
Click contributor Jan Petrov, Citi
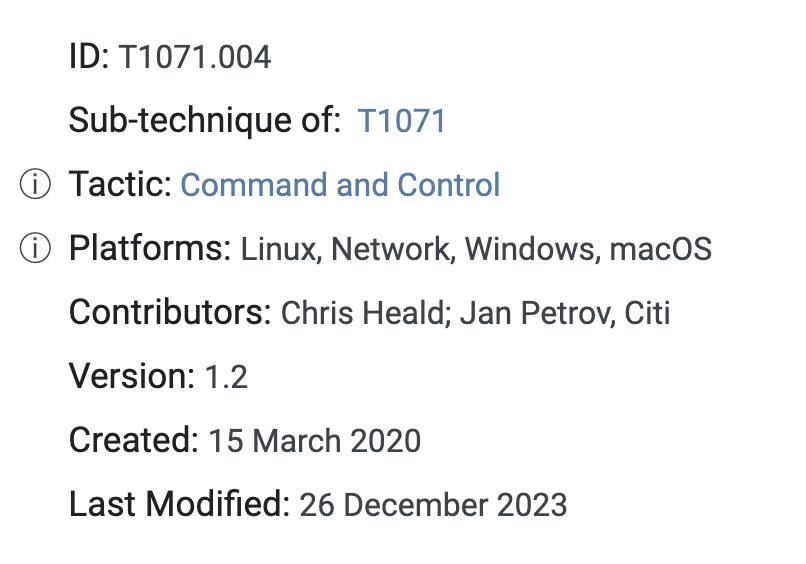click(566, 313)
